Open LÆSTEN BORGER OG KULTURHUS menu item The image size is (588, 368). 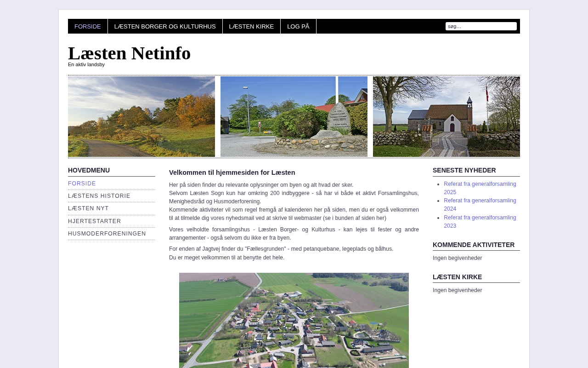click(165, 26)
